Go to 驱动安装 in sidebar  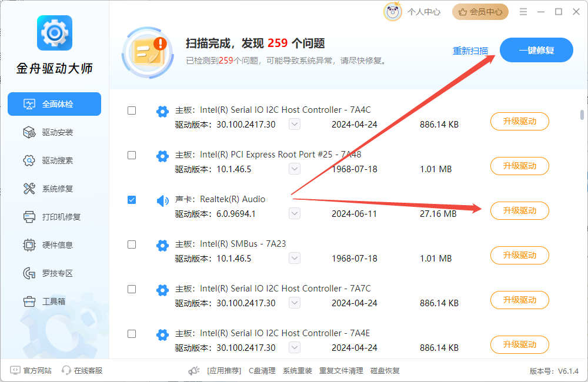[54, 132]
